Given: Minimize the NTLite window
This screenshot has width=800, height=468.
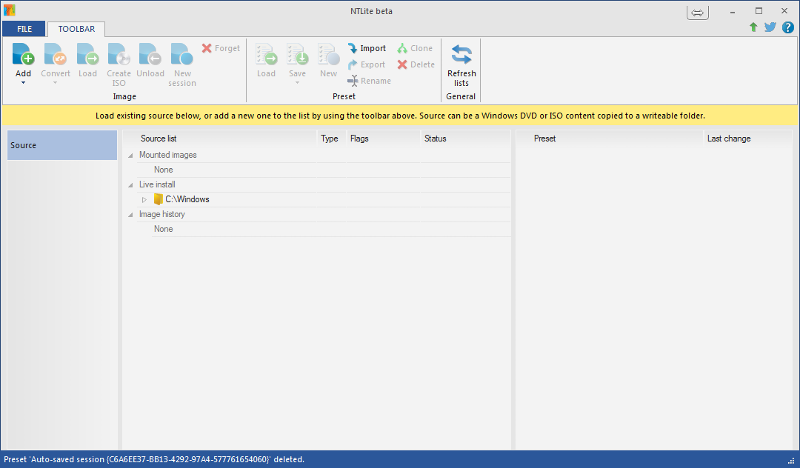Looking at the screenshot, I should coord(733,11).
